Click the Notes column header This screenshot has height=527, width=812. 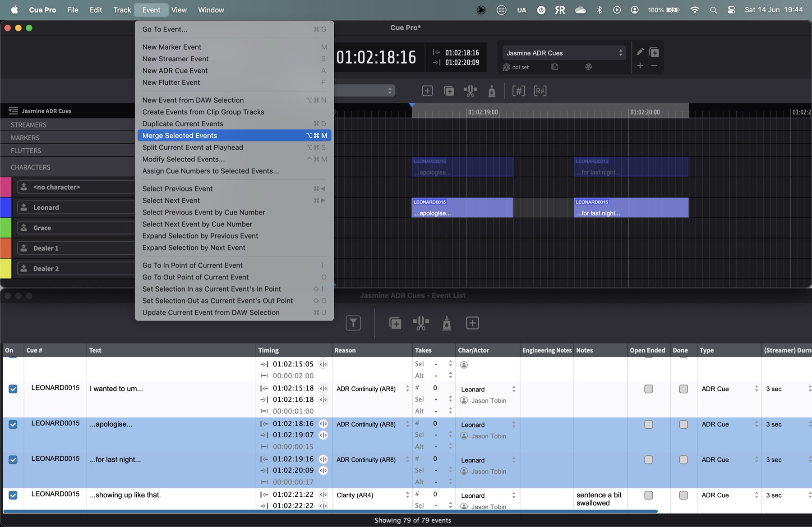point(600,350)
